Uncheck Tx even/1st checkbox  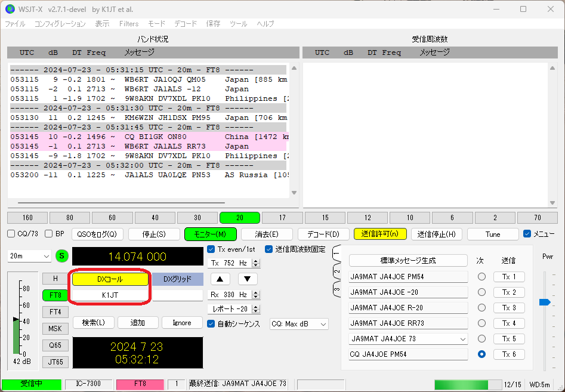click(211, 249)
